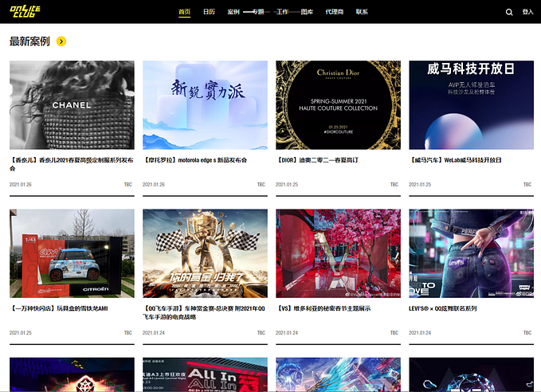Open the Citroën AMI car thumbnail

[x=72, y=253]
